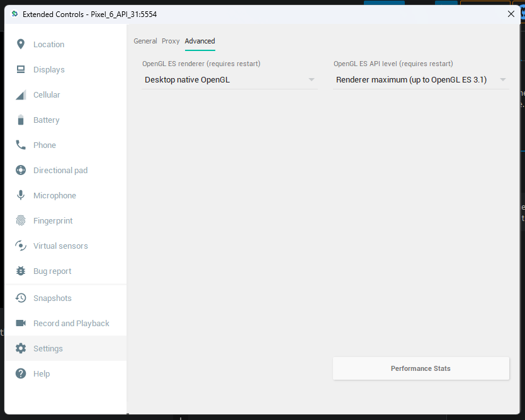The image size is (525, 420).
Task: Click the Battery icon in sidebar
Action: coord(21,120)
